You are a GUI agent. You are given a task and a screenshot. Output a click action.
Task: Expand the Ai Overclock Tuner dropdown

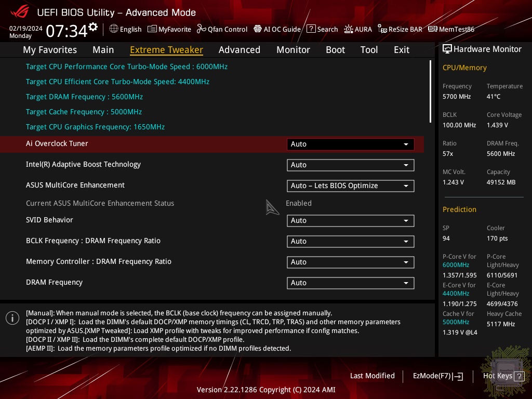coord(350,144)
